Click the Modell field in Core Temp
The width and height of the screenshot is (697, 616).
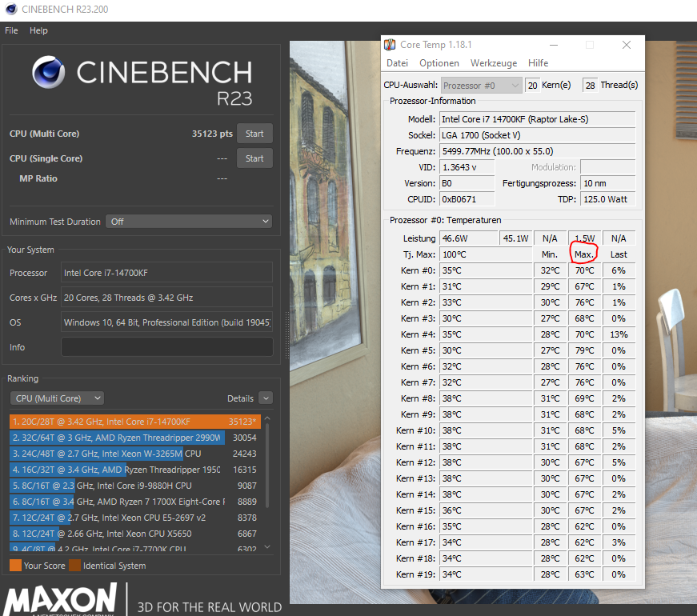(538, 119)
